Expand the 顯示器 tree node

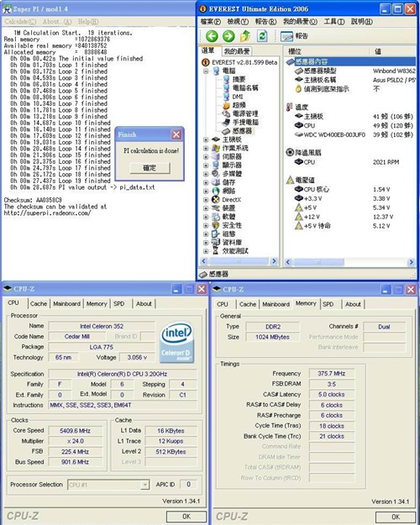pyautogui.click(x=206, y=165)
